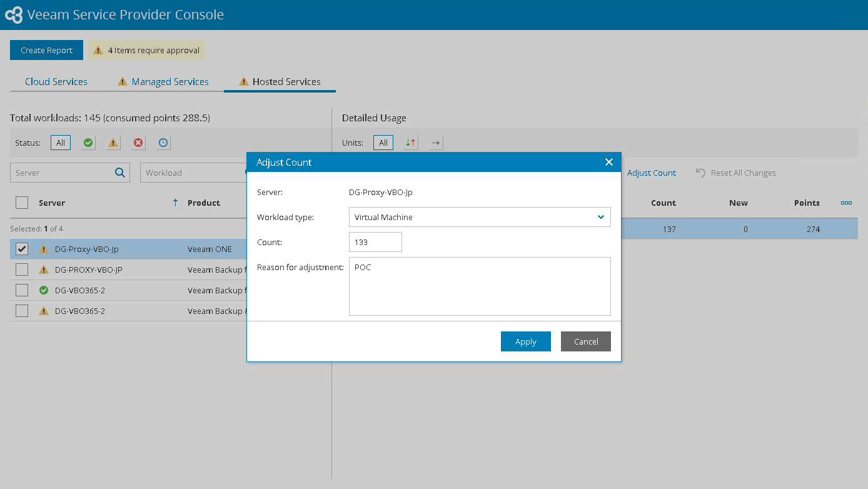The height and width of the screenshot is (489, 868).
Task: Click the Total workloads: 145 summary text
Action: point(110,118)
